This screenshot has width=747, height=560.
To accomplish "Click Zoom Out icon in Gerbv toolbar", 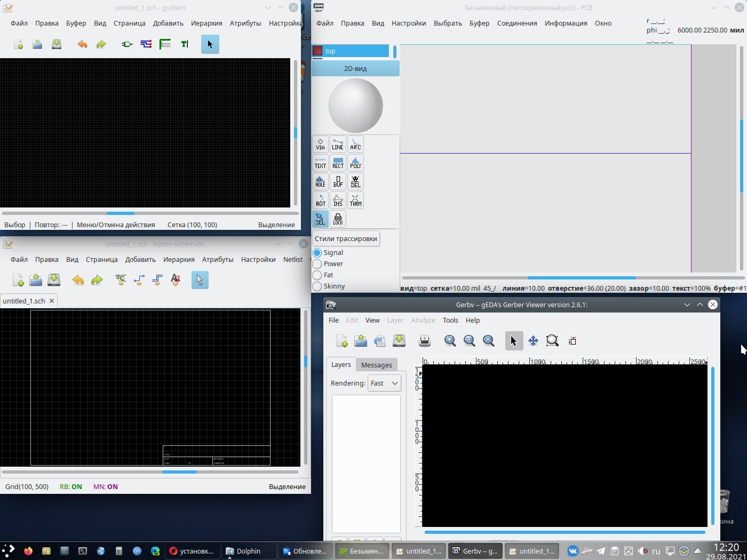I will pyautogui.click(x=470, y=341).
